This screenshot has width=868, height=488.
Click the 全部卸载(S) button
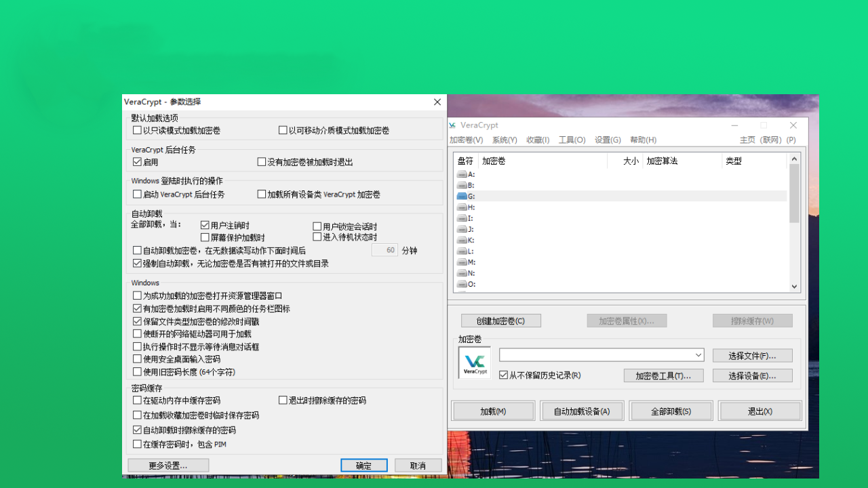[x=671, y=411]
